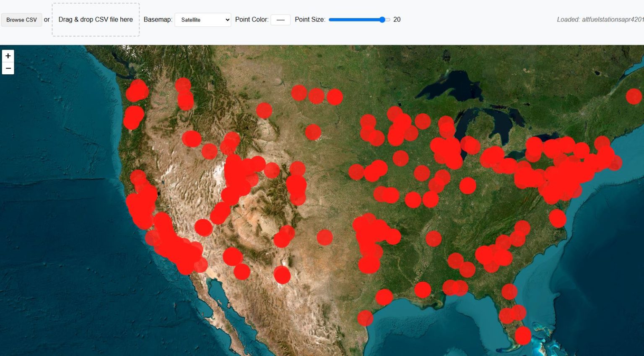Zoom out using the minus button

pos(8,68)
